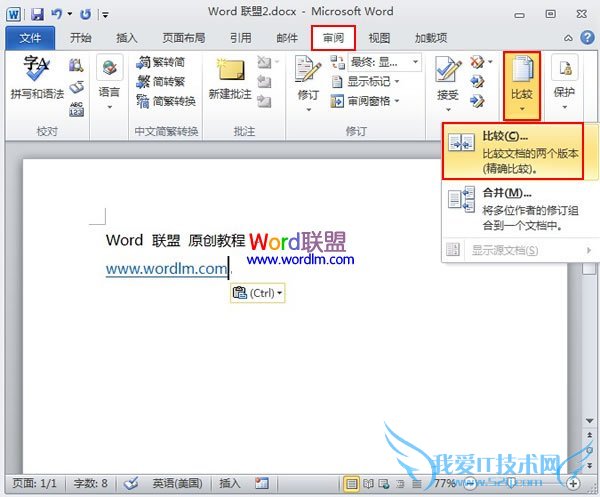
Task: Click the Save icon in quick access toolbar
Action: 37,15
